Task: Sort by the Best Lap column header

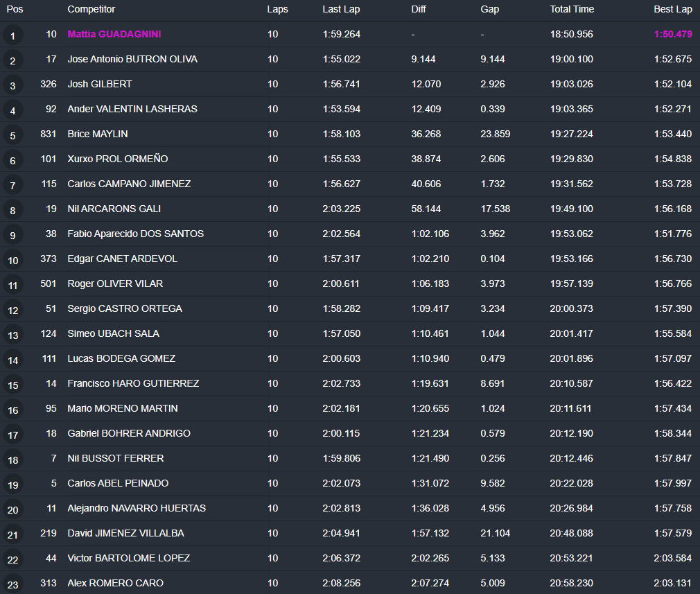Action: pos(672,9)
